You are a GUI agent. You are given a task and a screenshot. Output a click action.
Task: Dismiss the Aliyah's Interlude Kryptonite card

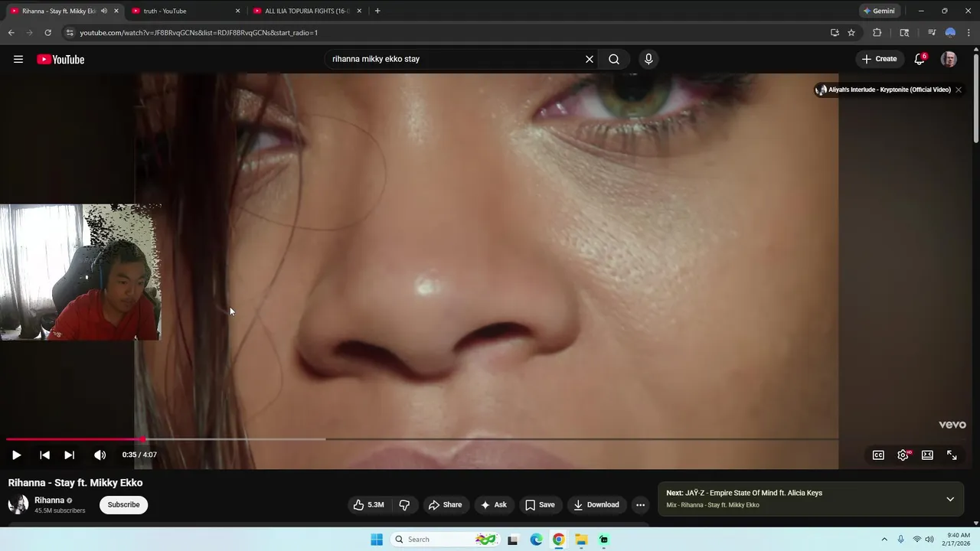958,90
